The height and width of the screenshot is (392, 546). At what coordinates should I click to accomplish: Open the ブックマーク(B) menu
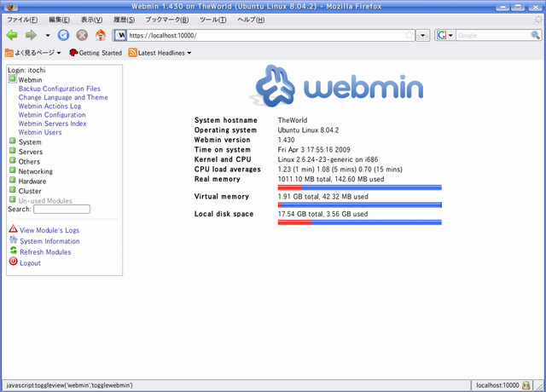(x=167, y=20)
